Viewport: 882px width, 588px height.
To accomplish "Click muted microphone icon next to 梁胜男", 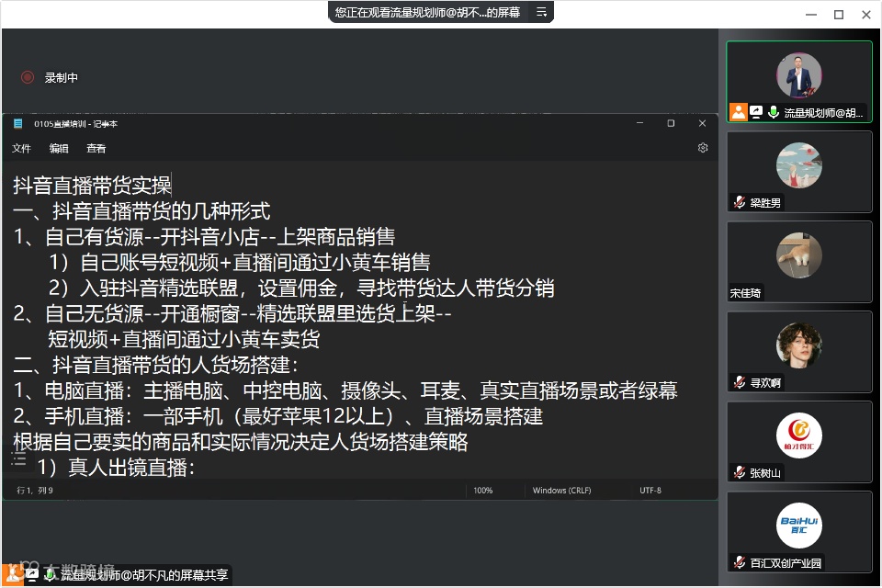I will pyautogui.click(x=739, y=202).
